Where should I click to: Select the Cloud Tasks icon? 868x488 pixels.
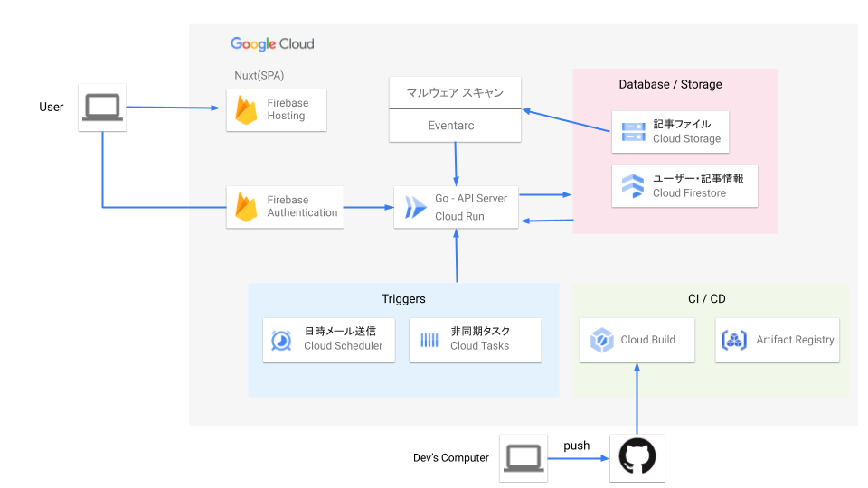(x=429, y=341)
